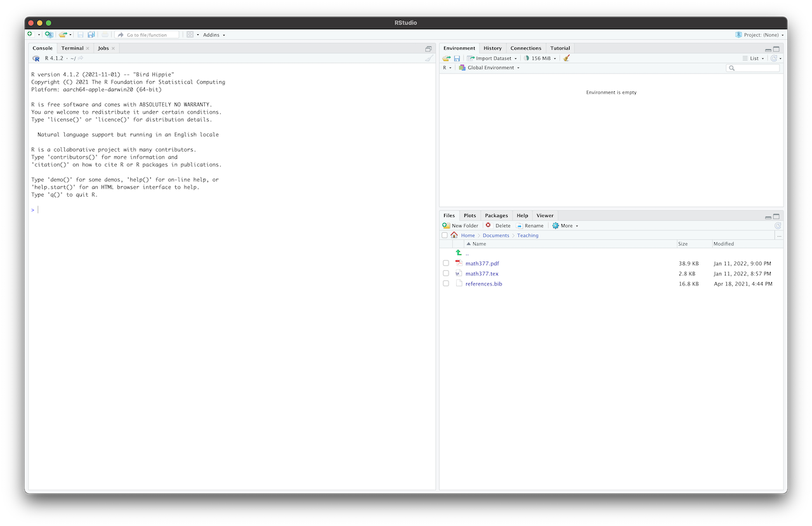812x526 pixels.
Task: Click the Teaching breadcrumb link
Action: click(x=528, y=235)
